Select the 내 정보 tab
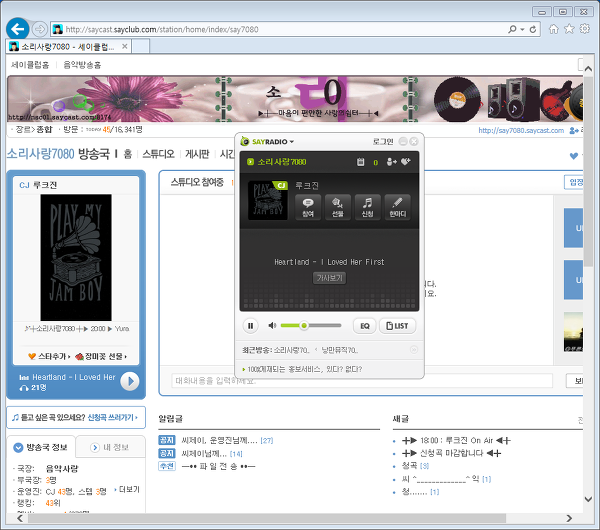The height and width of the screenshot is (530, 600). click(x=111, y=447)
